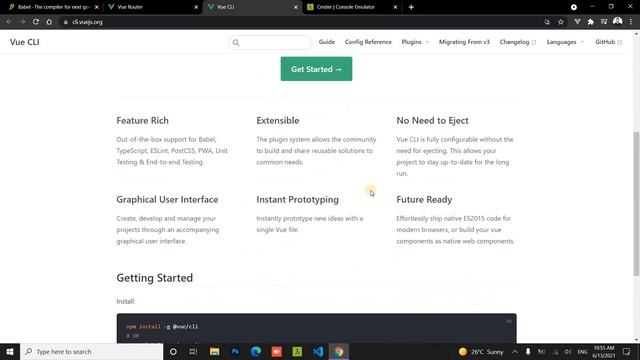Viewport: 640px width, 360px height.
Task: Open the Vue devtools extension icon
Action: (x=577, y=22)
